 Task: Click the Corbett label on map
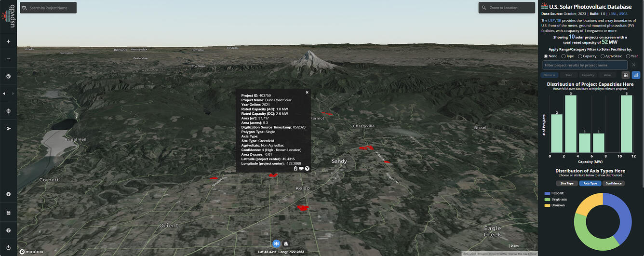49,180
